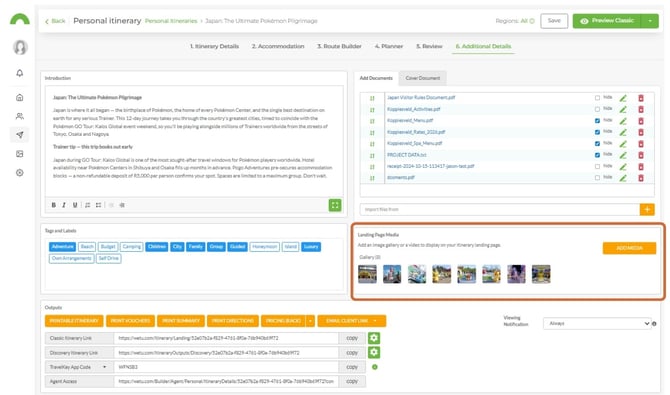The image size is (670, 395).
Task: Toggle italic in introduction editor
Action: coord(64,205)
